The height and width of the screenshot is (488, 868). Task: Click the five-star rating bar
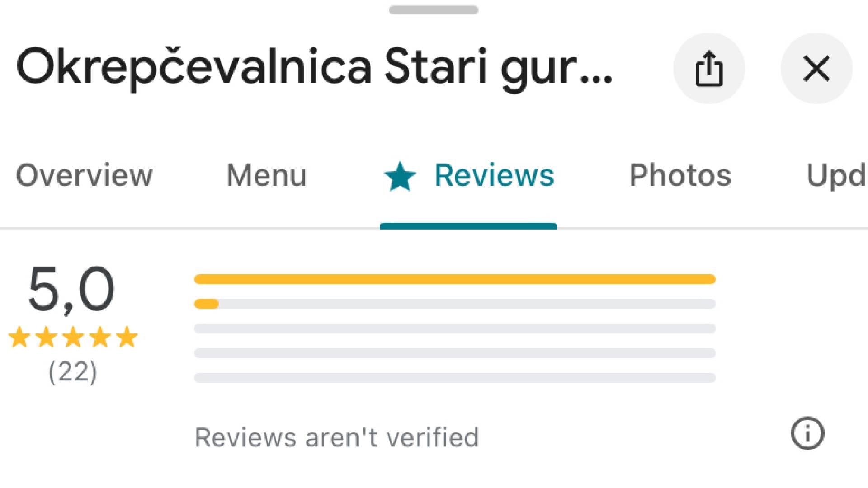point(455,279)
